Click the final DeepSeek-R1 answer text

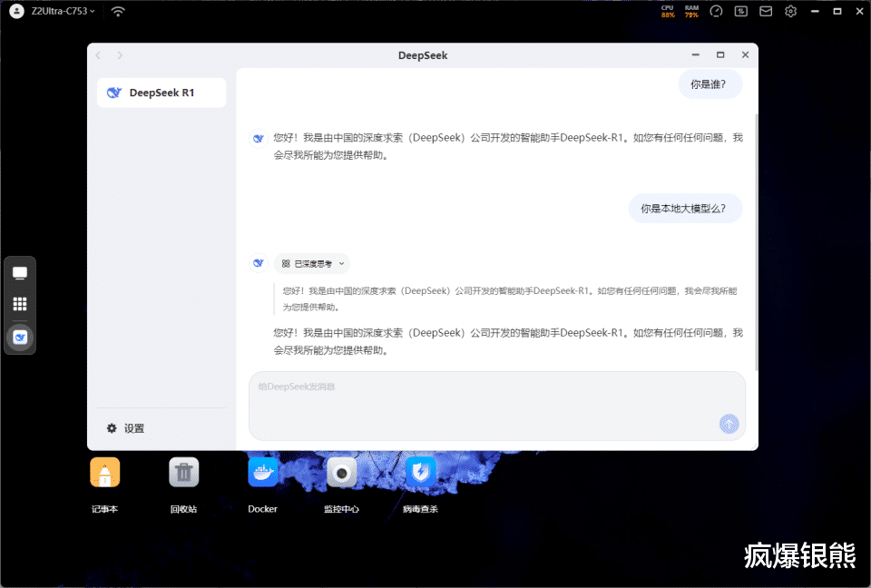tap(508, 341)
